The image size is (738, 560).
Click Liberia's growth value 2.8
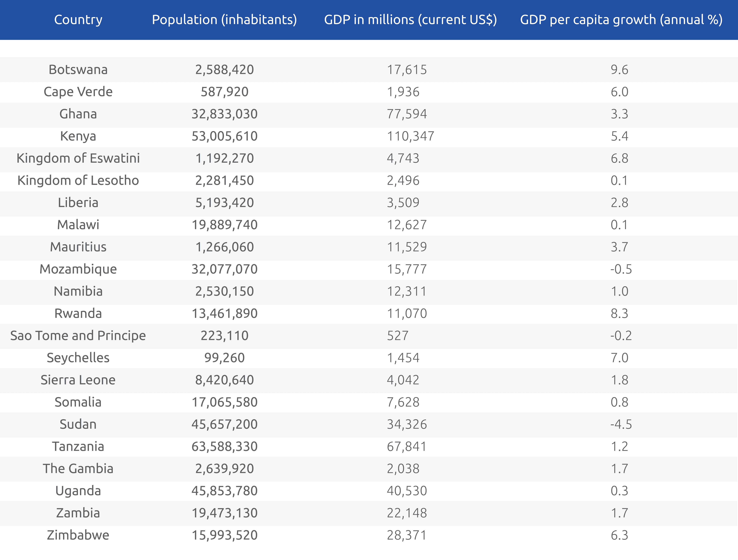click(619, 203)
